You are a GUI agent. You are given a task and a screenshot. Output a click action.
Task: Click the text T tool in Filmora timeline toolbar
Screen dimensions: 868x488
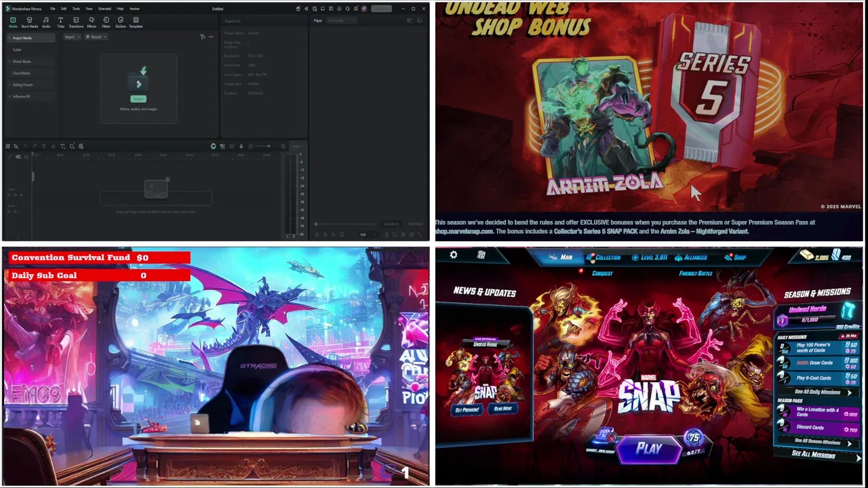click(x=62, y=146)
